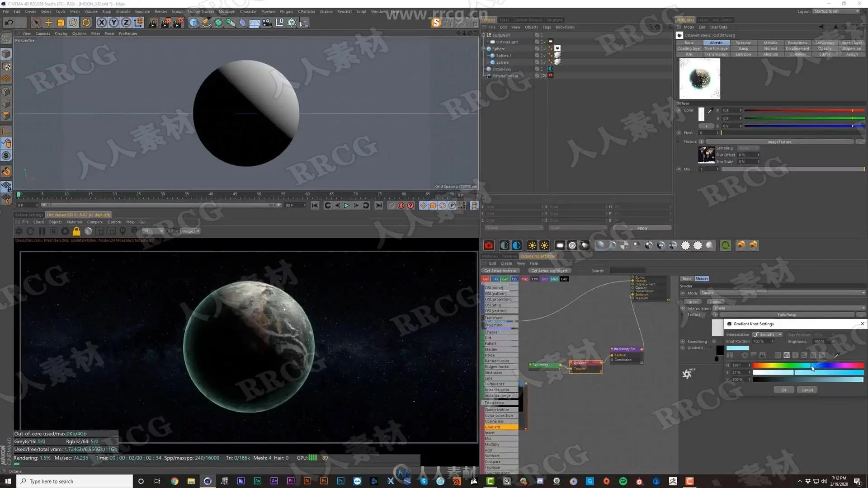868x488 pixels.
Task: Open the Smooth interpolation dropdown
Action: [767, 335]
